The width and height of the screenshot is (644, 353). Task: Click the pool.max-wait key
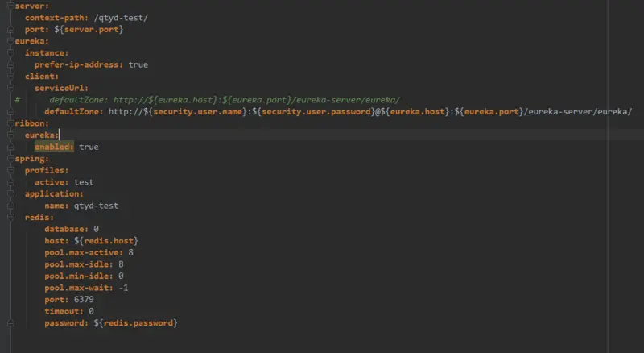[x=79, y=288]
